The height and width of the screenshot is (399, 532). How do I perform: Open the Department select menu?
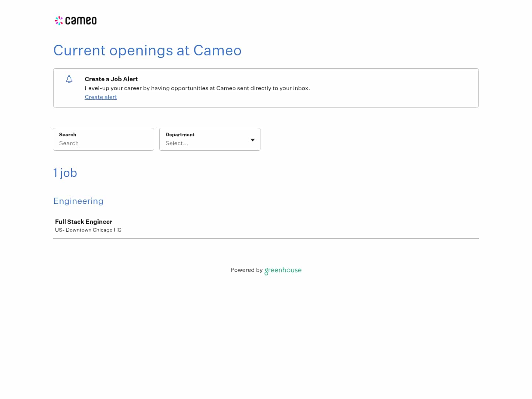209,143
